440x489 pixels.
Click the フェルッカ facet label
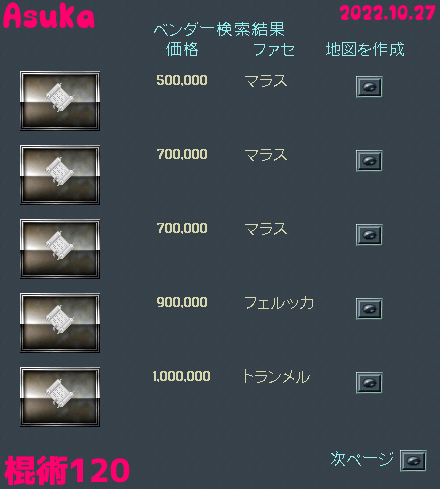pyautogui.click(x=279, y=303)
